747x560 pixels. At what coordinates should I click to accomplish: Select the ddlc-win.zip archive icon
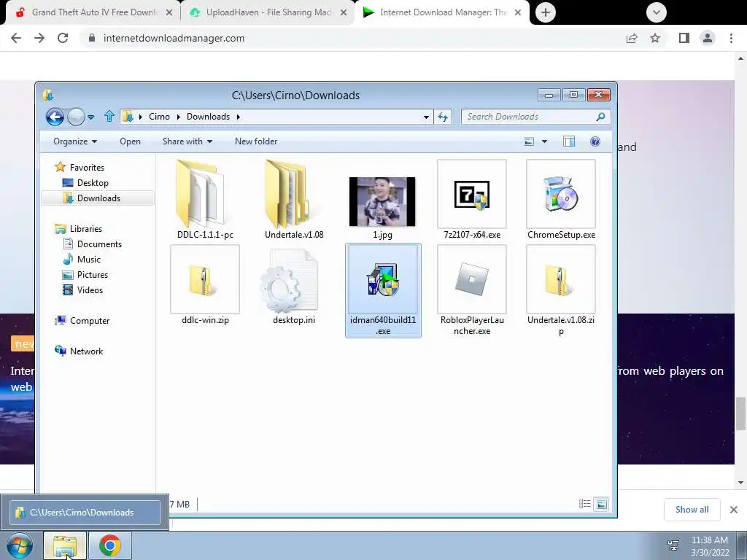tap(205, 279)
